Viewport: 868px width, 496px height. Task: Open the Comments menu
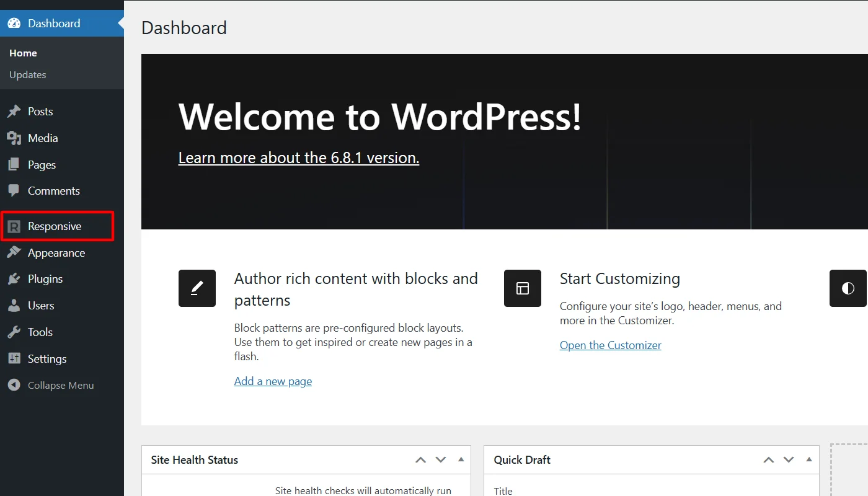pos(54,191)
